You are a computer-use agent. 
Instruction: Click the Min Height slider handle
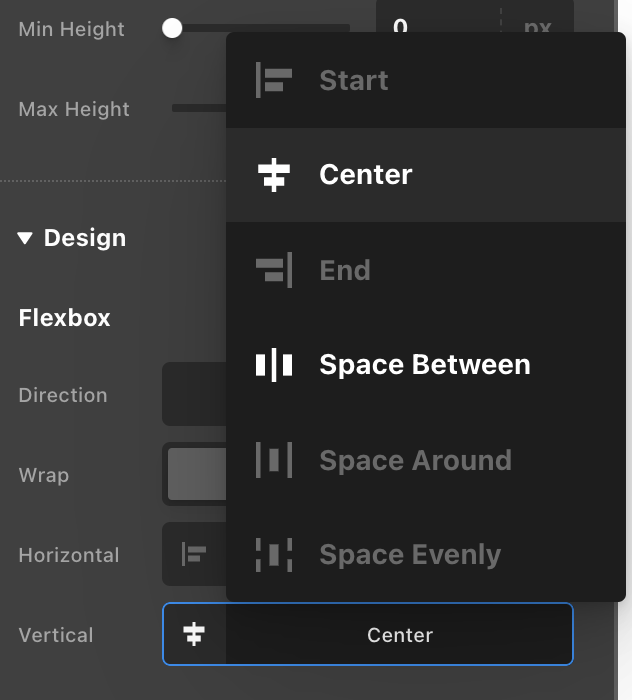(x=172, y=29)
